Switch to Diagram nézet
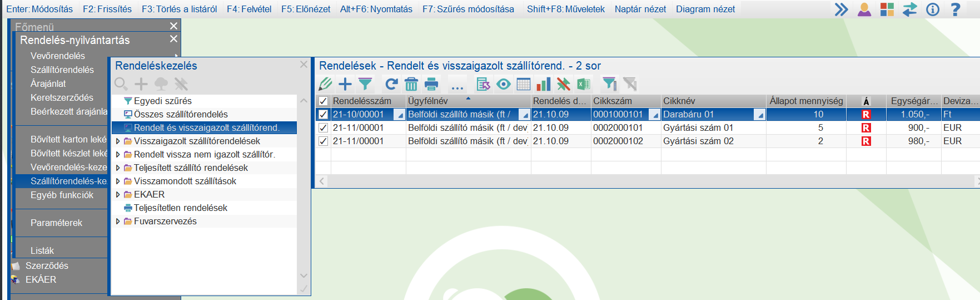The height and width of the screenshot is (300, 980). click(705, 9)
